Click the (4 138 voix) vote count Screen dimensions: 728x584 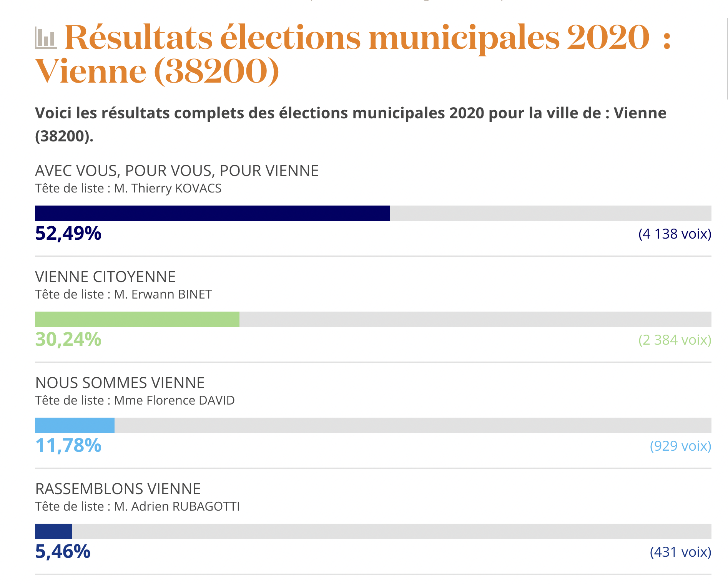pyautogui.click(x=675, y=234)
